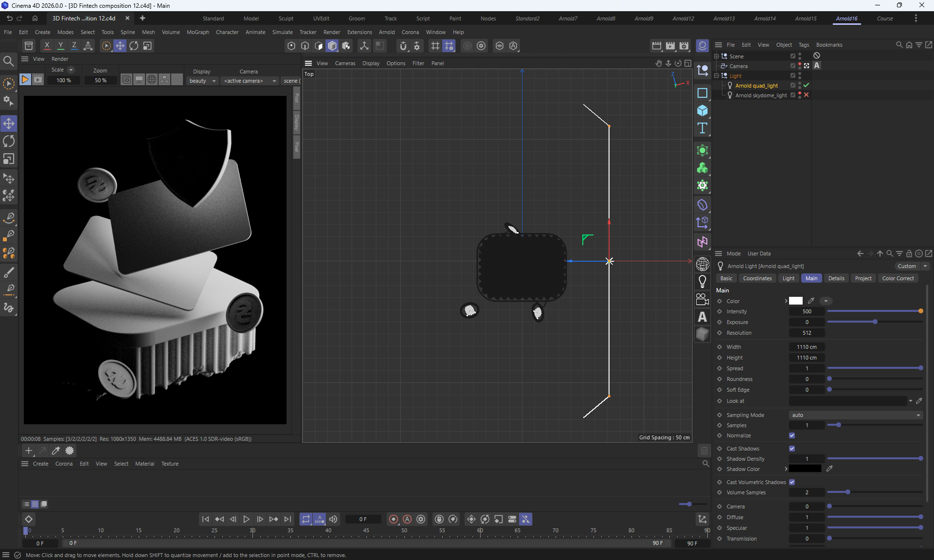The height and width of the screenshot is (560, 934).
Task: Uncheck the Cast Shadows checkbox
Action: point(792,449)
